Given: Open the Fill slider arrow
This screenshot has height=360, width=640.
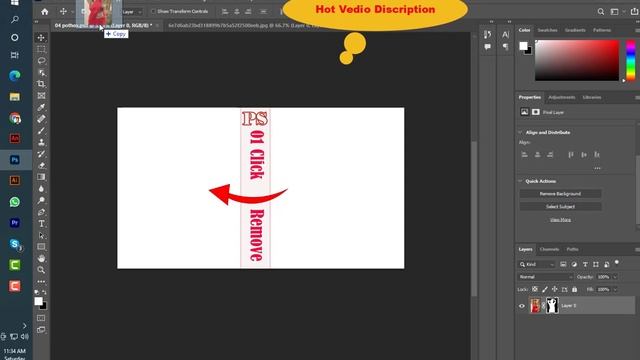Looking at the screenshot, I should click(615, 289).
